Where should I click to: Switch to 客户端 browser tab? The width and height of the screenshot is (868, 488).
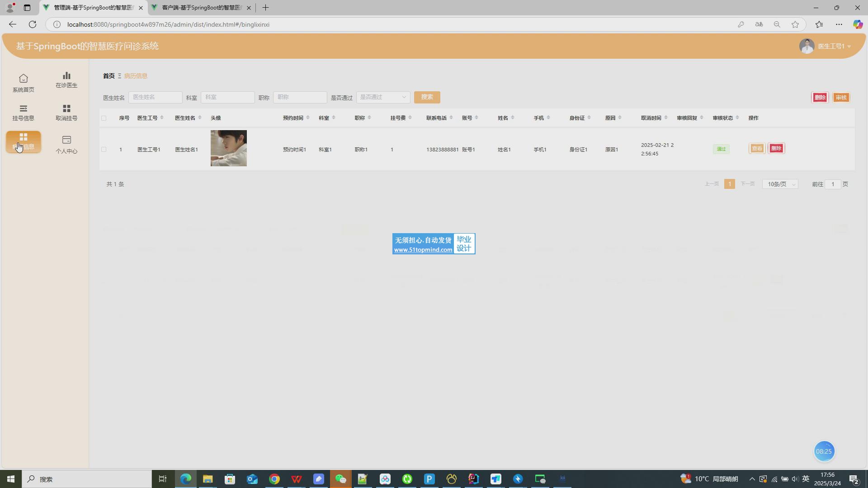tap(201, 8)
